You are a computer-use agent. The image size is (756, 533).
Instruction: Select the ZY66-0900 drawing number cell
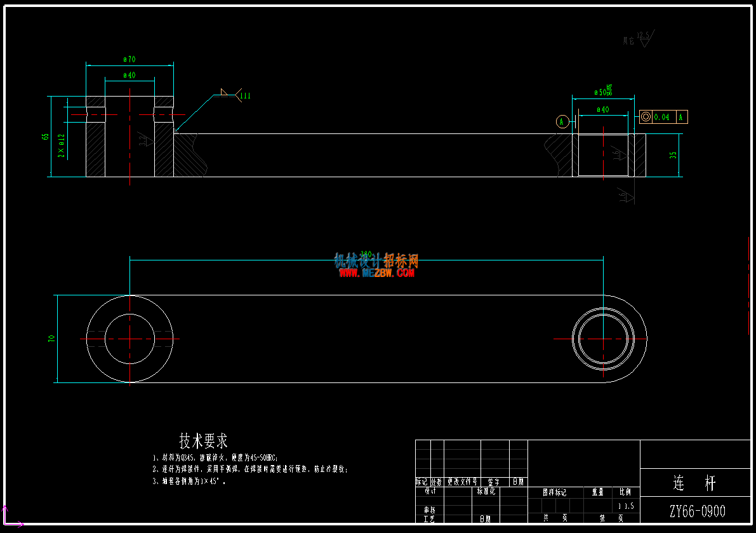pos(697,511)
